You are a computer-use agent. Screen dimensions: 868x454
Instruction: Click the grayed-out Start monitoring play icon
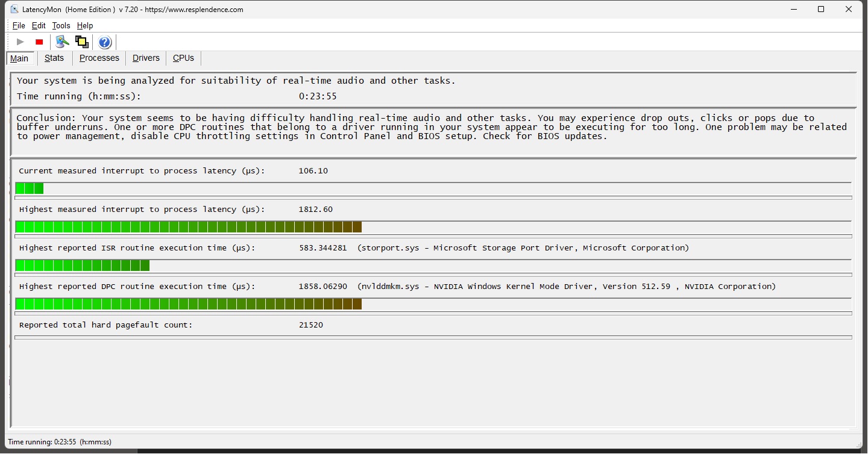tap(20, 42)
